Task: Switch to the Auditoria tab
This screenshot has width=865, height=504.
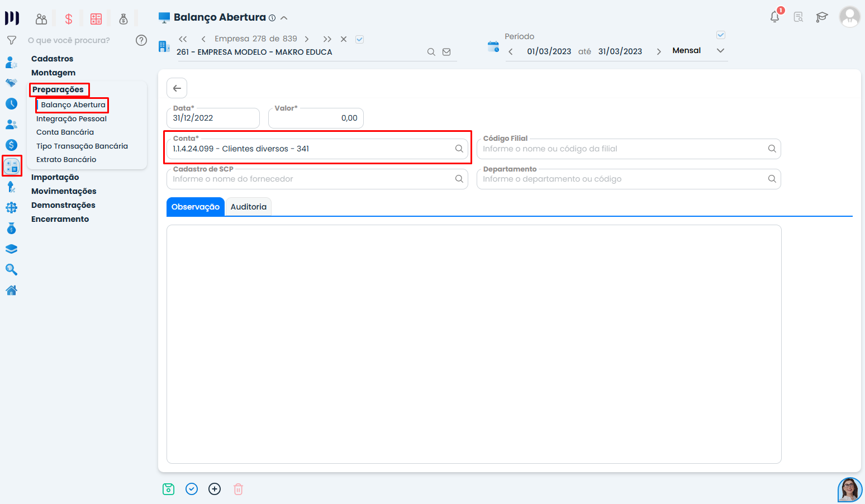Action: coord(248,207)
